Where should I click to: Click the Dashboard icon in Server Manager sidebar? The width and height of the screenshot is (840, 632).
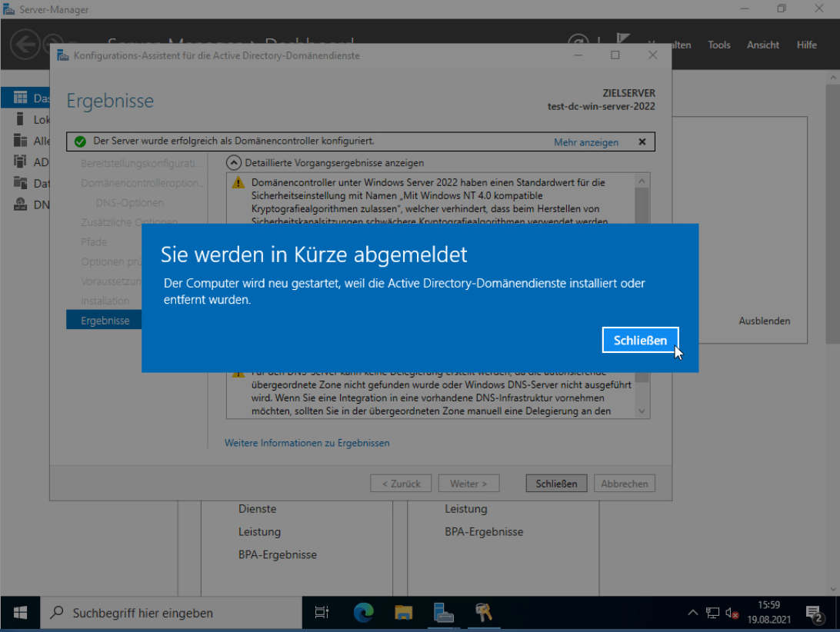[20, 98]
